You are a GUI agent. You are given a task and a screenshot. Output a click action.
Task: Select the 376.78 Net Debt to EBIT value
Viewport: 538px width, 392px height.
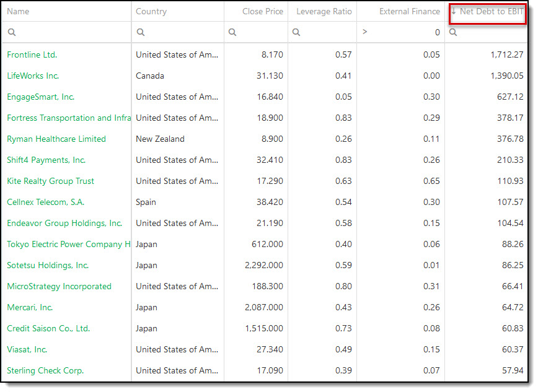pos(510,139)
